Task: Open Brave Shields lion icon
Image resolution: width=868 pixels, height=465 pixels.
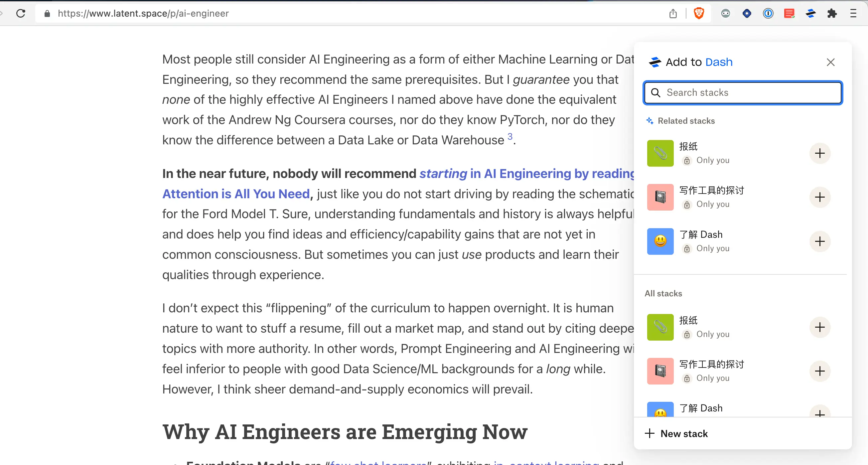Action: coord(699,14)
